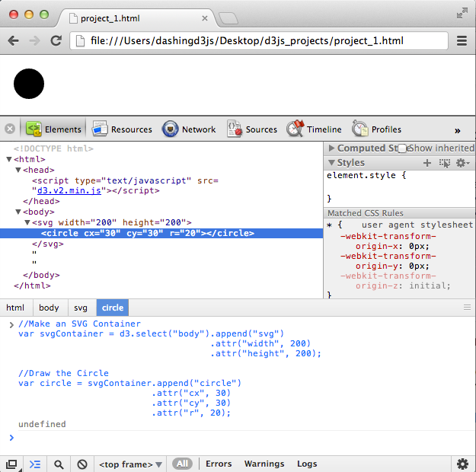Click the dock/undock DevTools icon
This screenshot has width=476, height=472.
tap(11, 464)
